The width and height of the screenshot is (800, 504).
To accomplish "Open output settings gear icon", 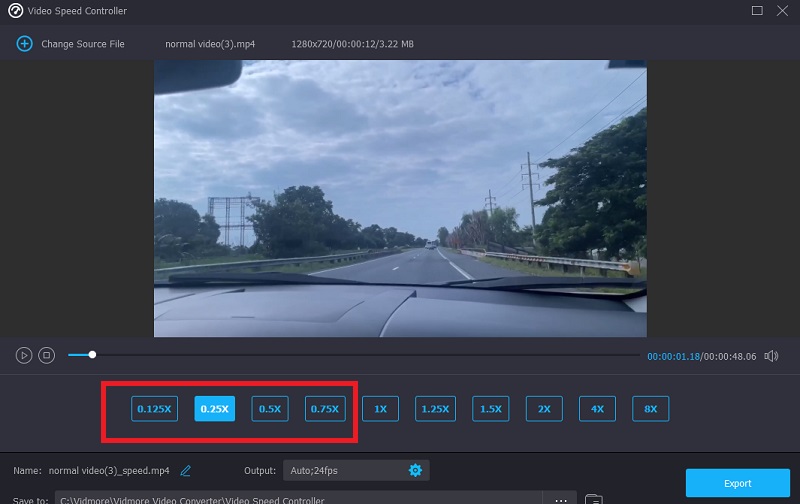I will coord(415,470).
